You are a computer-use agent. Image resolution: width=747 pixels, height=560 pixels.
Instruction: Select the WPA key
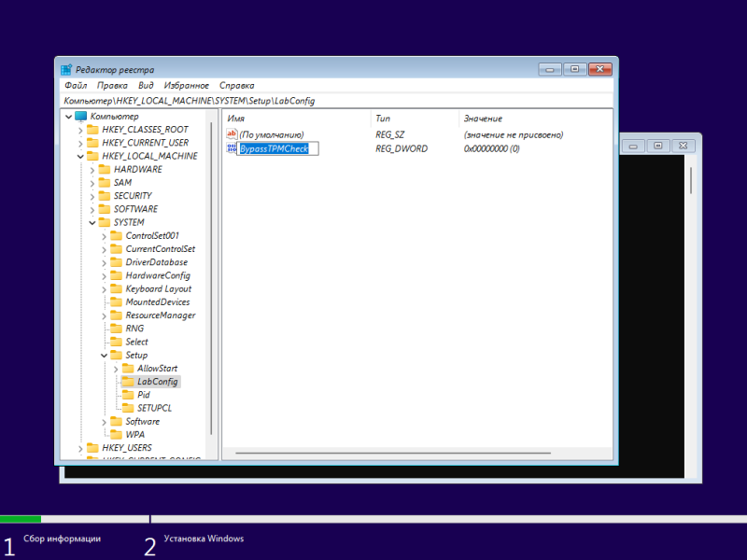[x=134, y=435]
